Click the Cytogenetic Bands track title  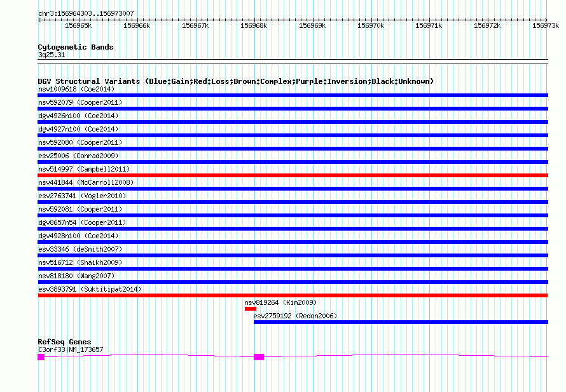[76, 47]
